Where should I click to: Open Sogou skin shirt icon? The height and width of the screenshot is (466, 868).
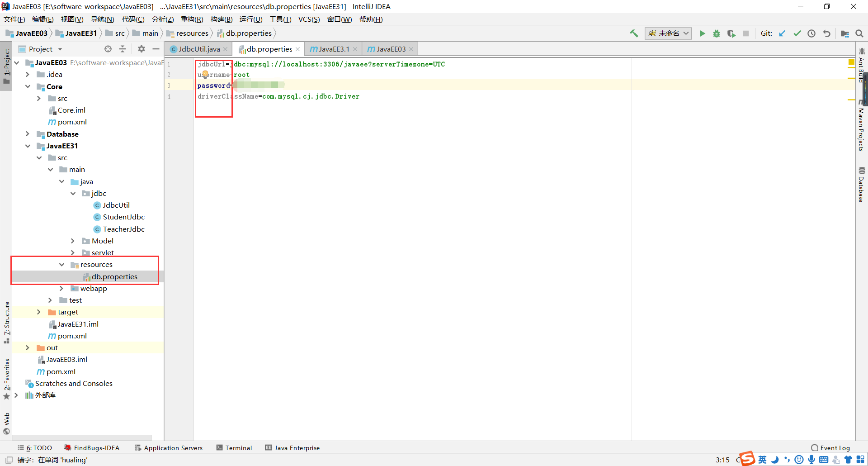pos(848,460)
